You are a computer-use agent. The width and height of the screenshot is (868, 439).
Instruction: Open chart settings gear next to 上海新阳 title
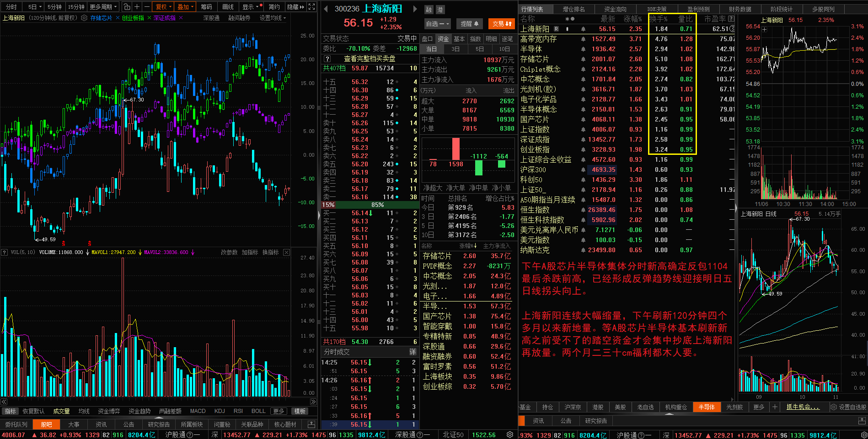pyautogui.click(x=84, y=18)
